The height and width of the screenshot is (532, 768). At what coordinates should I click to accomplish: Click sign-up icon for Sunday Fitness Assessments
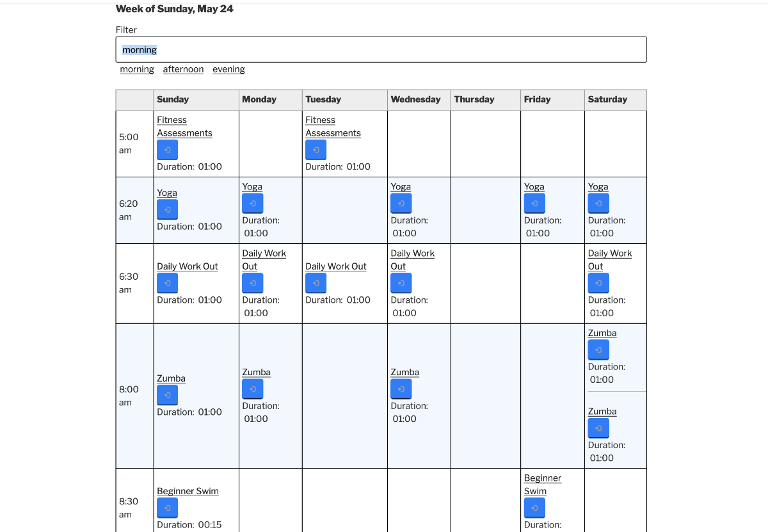(x=167, y=150)
